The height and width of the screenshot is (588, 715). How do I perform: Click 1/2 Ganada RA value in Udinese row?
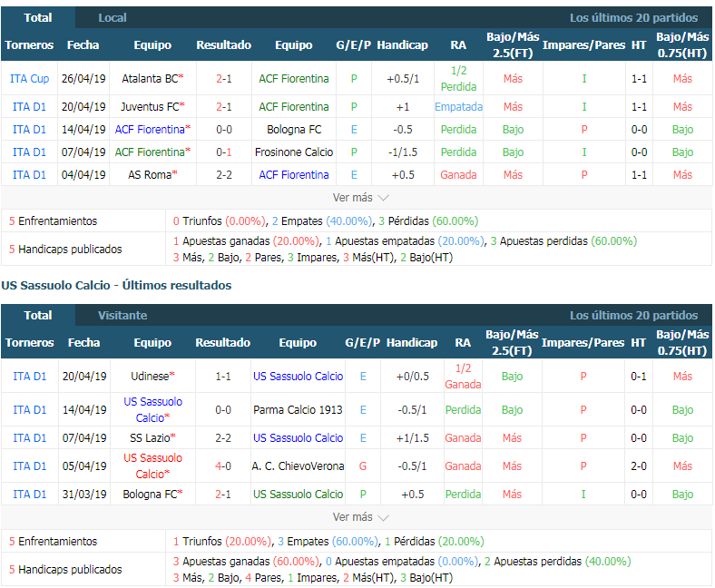(x=463, y=377)
